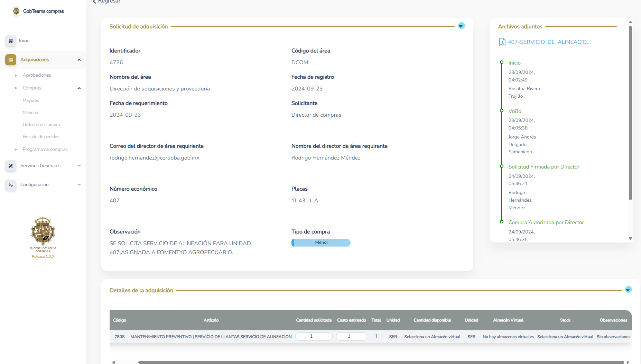Viewport: 641px width, 364px height.
Task: Click the Servicios Generales tools icon
Action: pyautogui.click(x=11, y=166)
